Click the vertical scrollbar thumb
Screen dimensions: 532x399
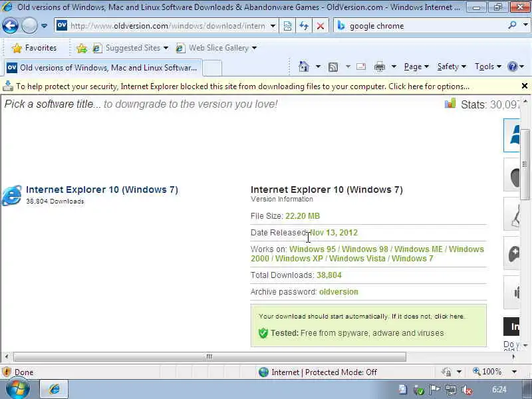pos(525,164)
